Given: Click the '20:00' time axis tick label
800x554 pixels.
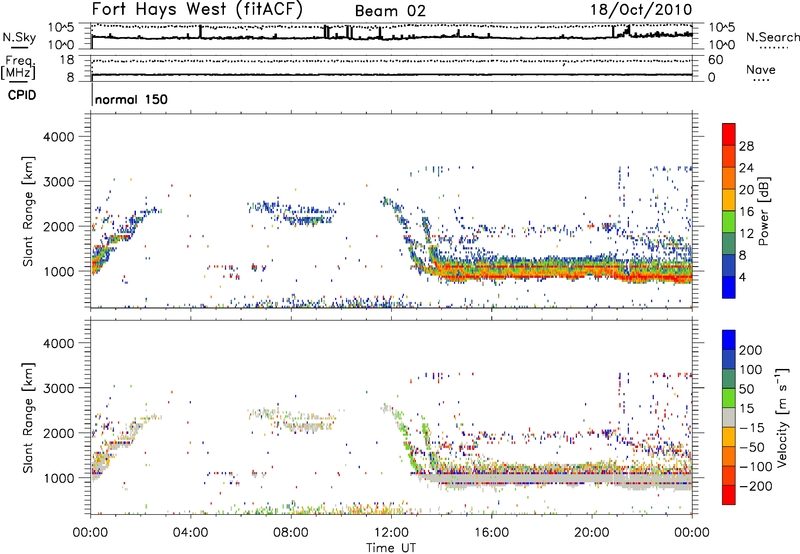Looking at the screenshot, I should pyautogui.click(x=591, y=533).
